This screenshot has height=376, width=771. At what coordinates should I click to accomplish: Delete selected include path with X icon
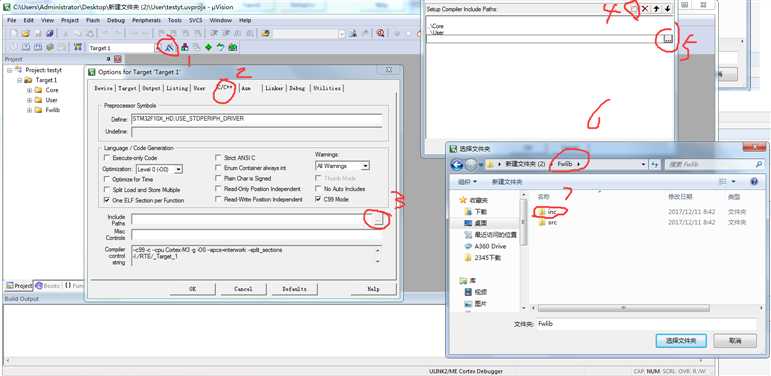(x=645, y=9)
